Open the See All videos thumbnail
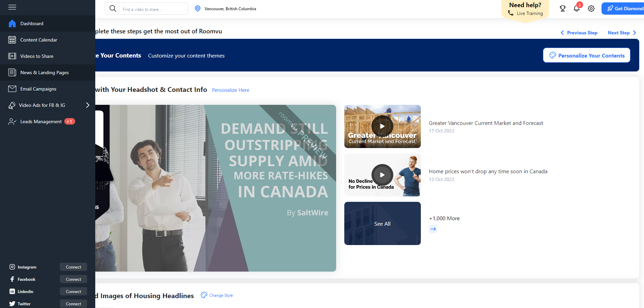 [x=382, y=224]
